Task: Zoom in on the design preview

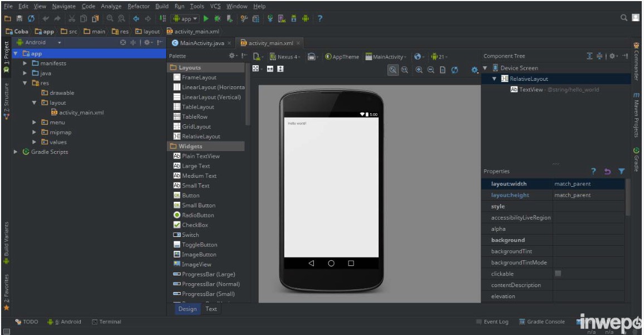Action: pyautogui.click(x=419, y=70)
